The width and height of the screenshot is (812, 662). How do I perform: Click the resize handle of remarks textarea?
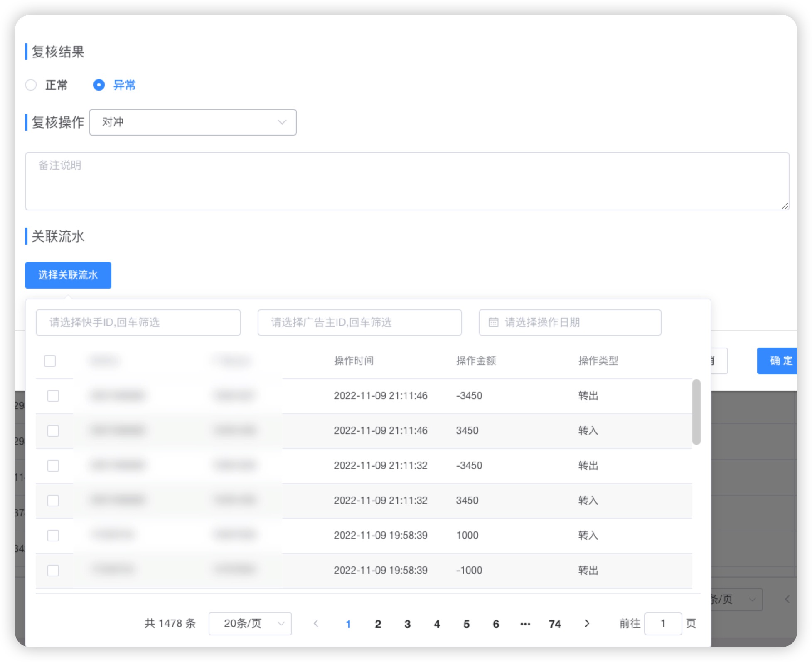coord(785,205)
